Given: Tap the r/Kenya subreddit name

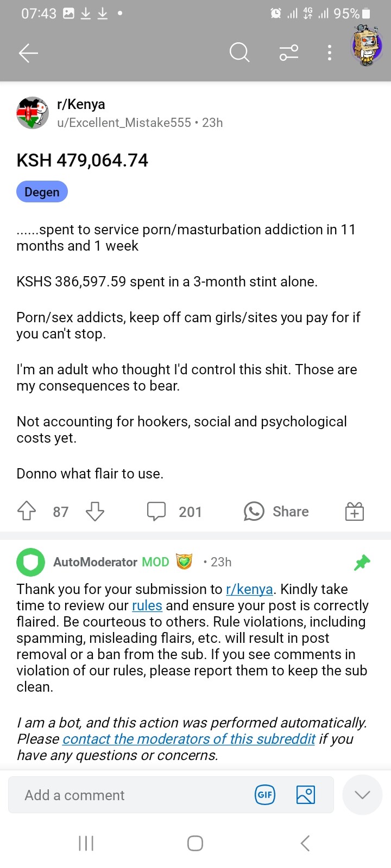Looking at the screenshot, I should pyautogui.click(x=81, y=104).
